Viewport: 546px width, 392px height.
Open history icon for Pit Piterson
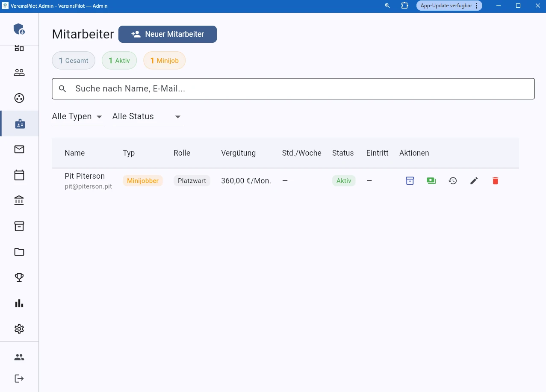452,181
